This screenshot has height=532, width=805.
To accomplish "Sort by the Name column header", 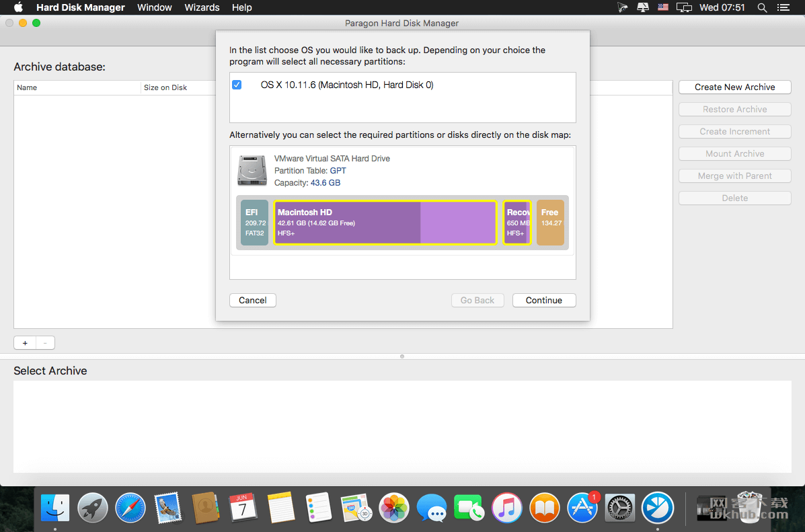I will (77, 87).
